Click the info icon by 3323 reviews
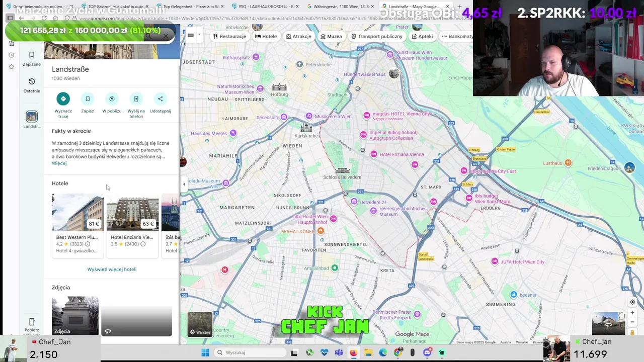Screen dimensions: 644x362 point(88,244)
